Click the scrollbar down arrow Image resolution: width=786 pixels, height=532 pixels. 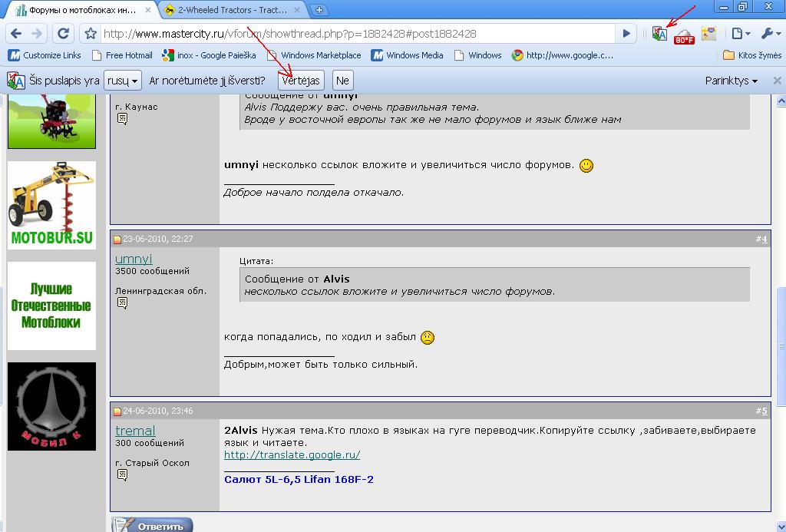click(781, 525)
